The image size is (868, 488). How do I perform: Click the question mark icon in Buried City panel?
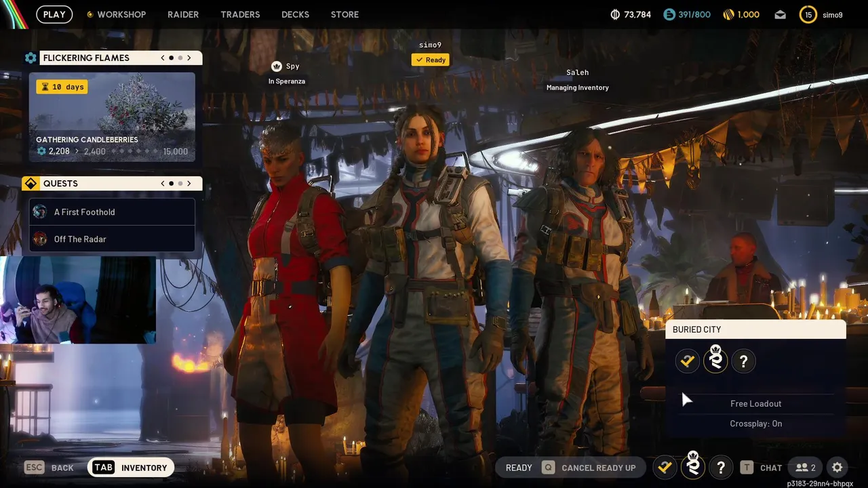point(743,361)
